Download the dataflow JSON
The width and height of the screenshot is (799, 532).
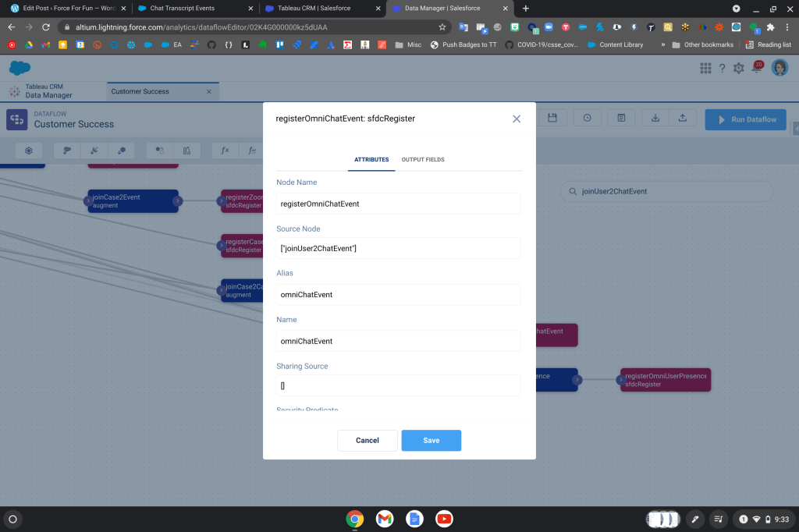point(655,118)
